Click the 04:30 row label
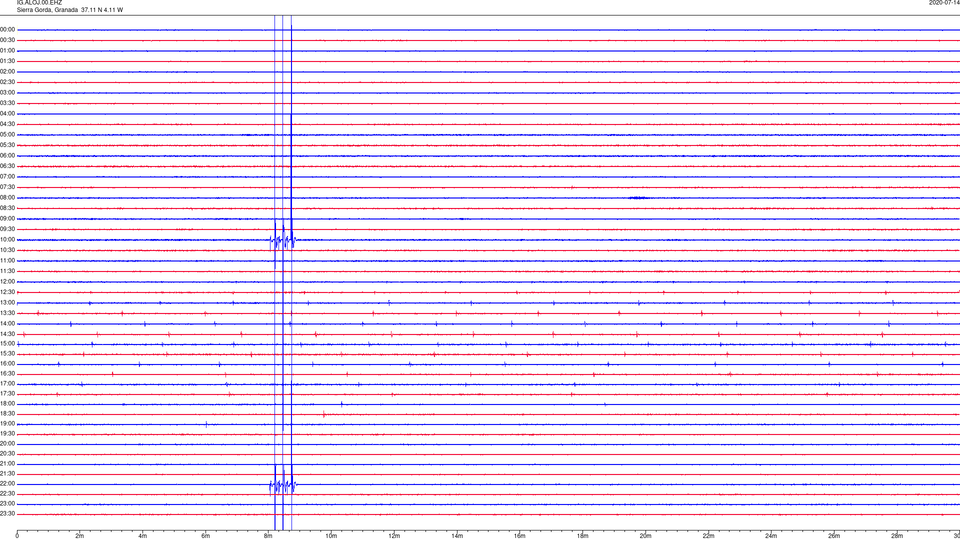960x540 pixels. tap(8, 124)
